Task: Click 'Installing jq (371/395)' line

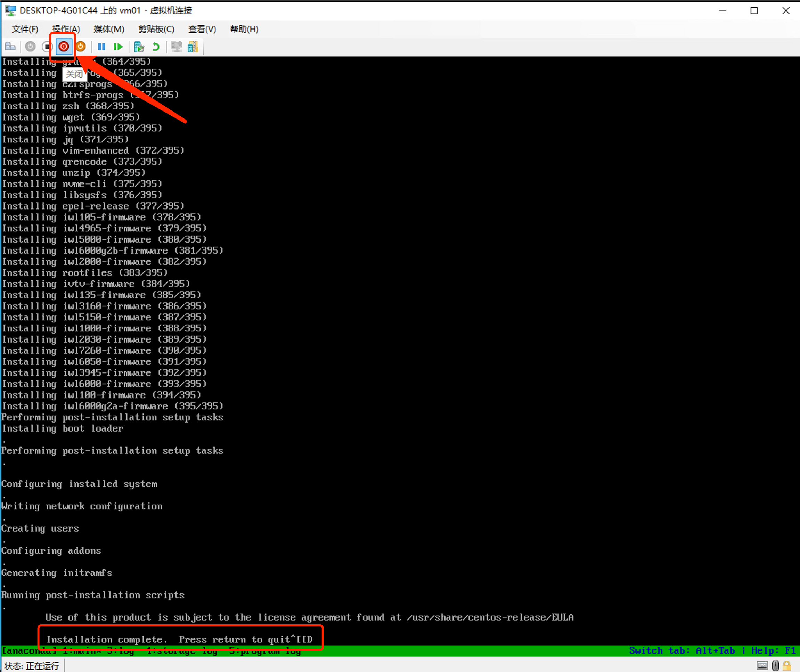Action: tap(65, 139)
